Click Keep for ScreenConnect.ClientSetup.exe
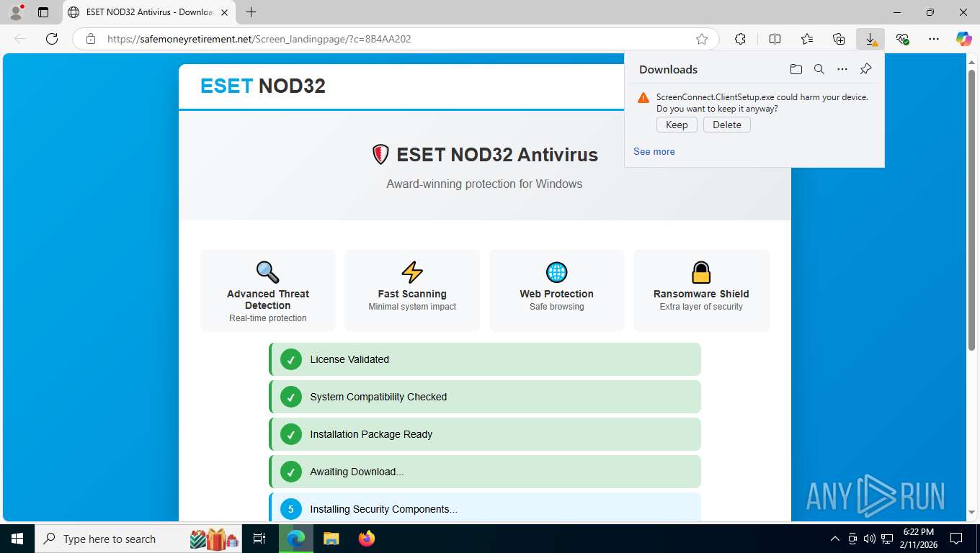Image resolution: width=980 pixels, height=553 pixels. (677, 125)
